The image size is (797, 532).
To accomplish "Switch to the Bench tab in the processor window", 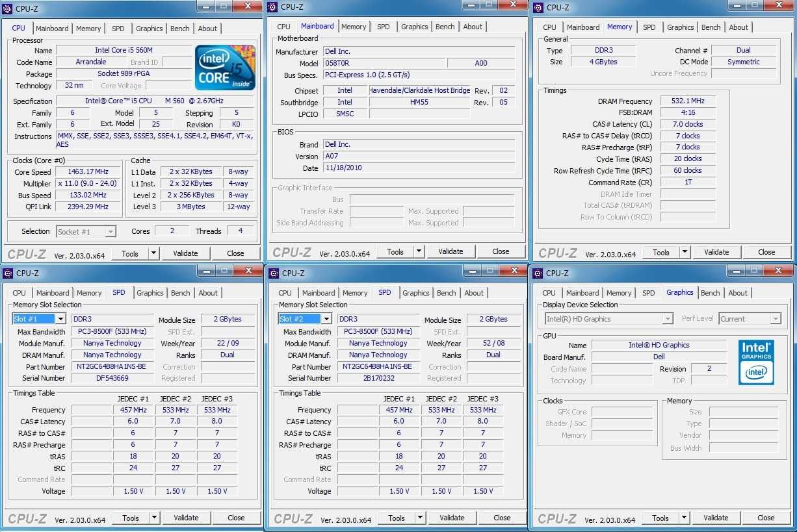I will 180,29.
